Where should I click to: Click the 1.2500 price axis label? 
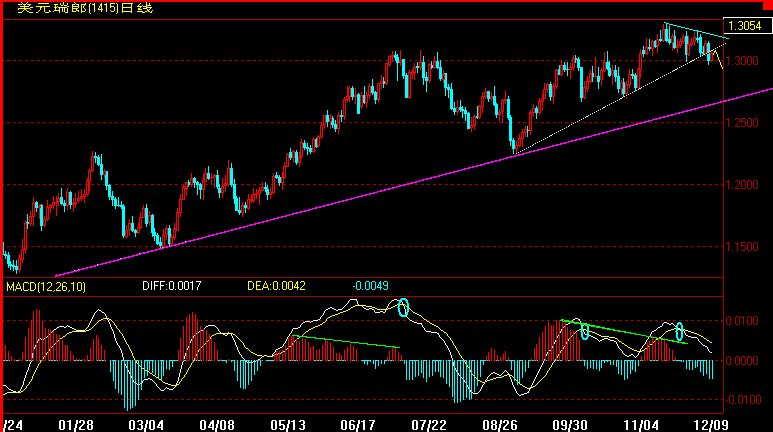(742, 123)
